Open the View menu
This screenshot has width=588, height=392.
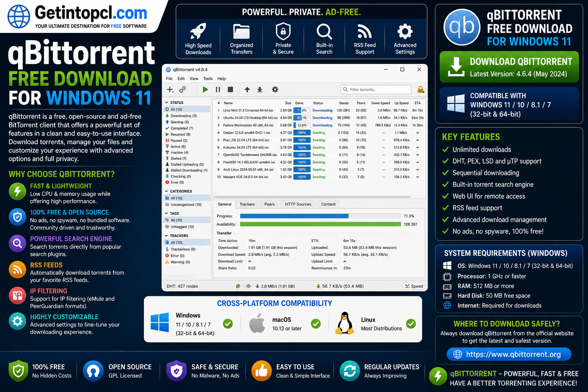[194, 78]
